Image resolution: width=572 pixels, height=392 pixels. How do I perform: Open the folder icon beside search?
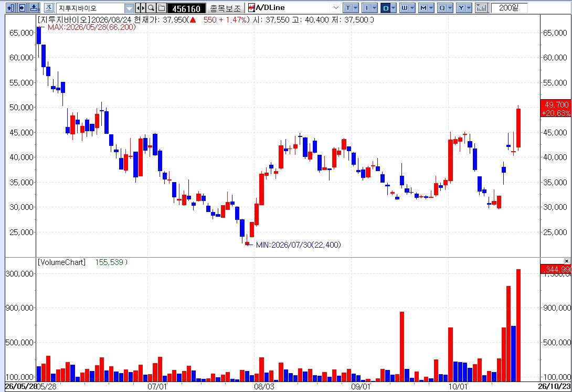(x=162, y=8)
